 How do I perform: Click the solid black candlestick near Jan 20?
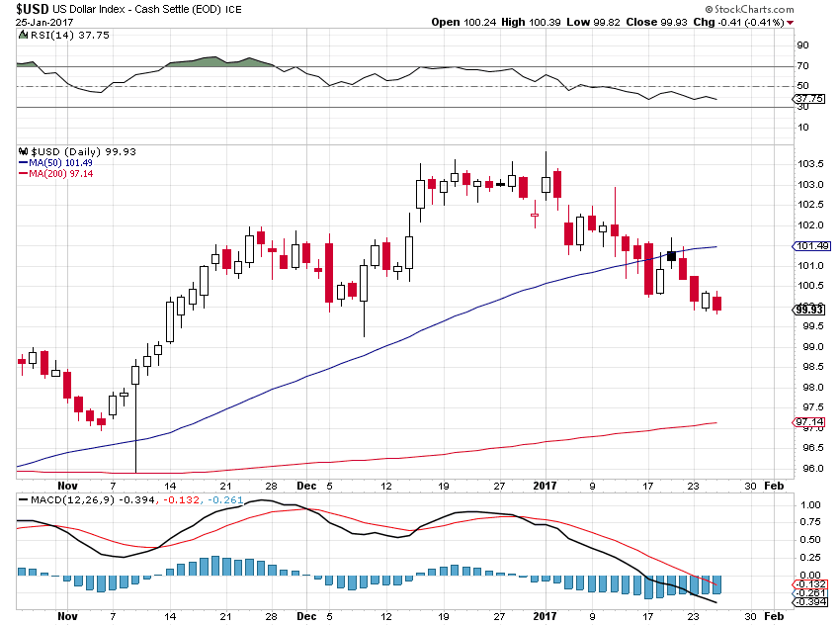671,256
